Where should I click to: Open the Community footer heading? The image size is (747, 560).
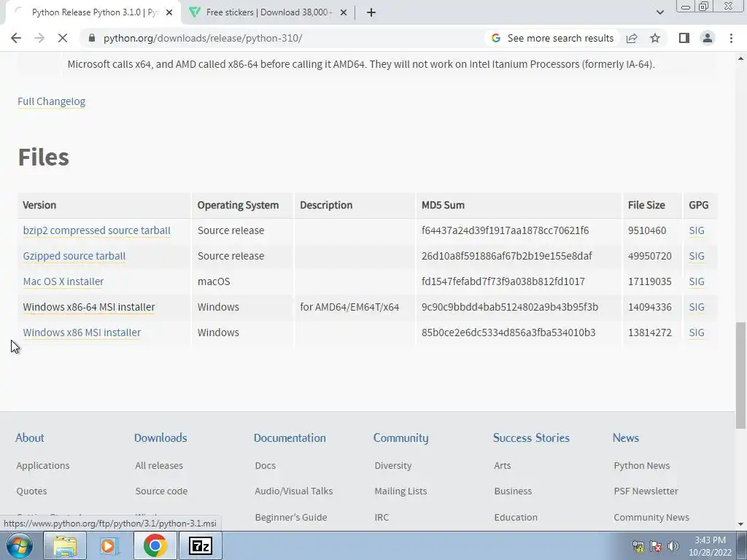pos(400,437)
